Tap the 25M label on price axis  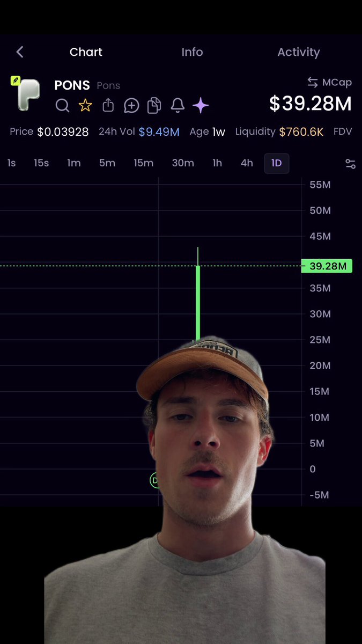[x=320, y=340]
